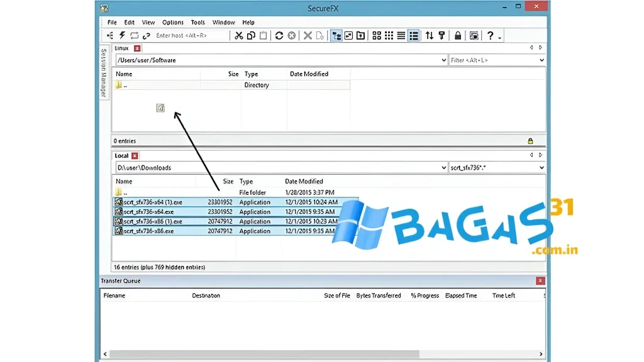Open the Linux pane Filter dropdown

pyautogui.click(x=541, y=60)
